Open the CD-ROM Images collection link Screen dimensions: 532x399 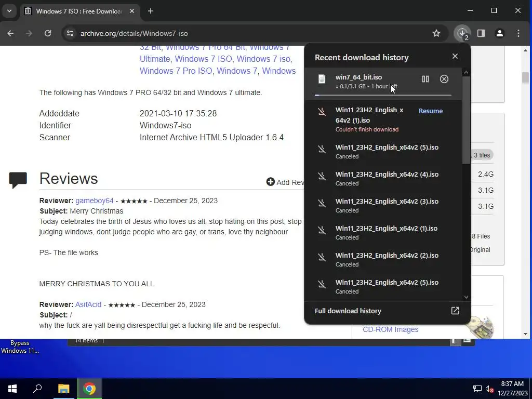click(x=391, y=329)
